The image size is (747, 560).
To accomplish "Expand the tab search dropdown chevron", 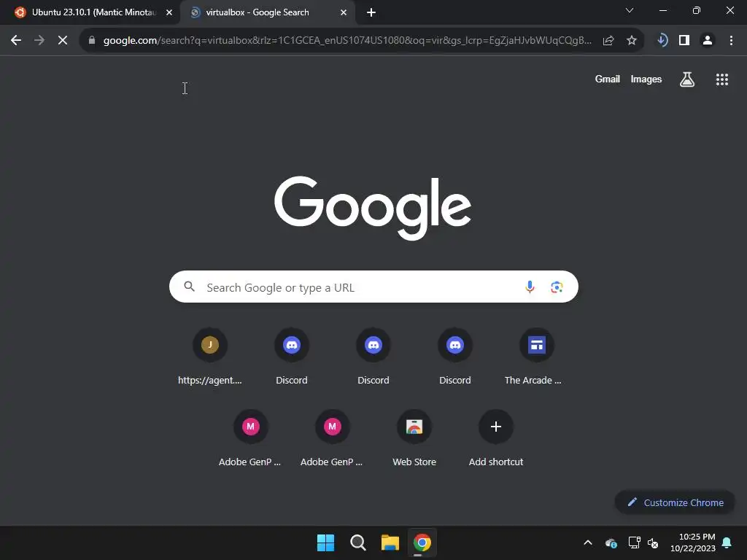I will pos(630,10).
